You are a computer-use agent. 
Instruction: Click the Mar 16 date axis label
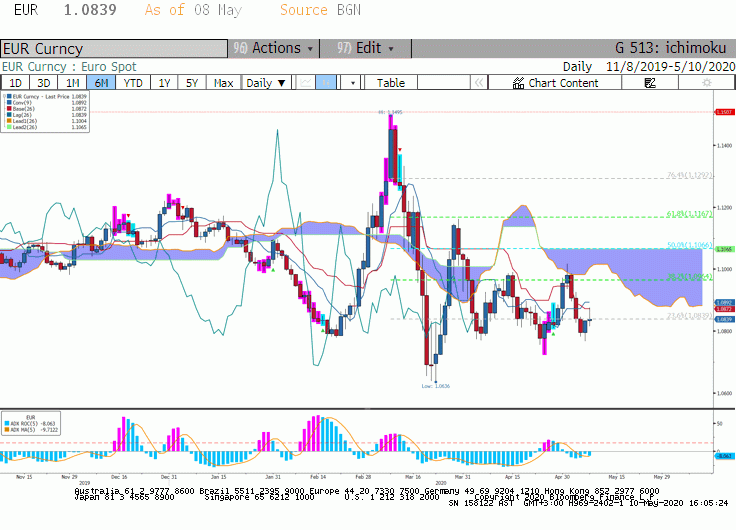point(413,477)
